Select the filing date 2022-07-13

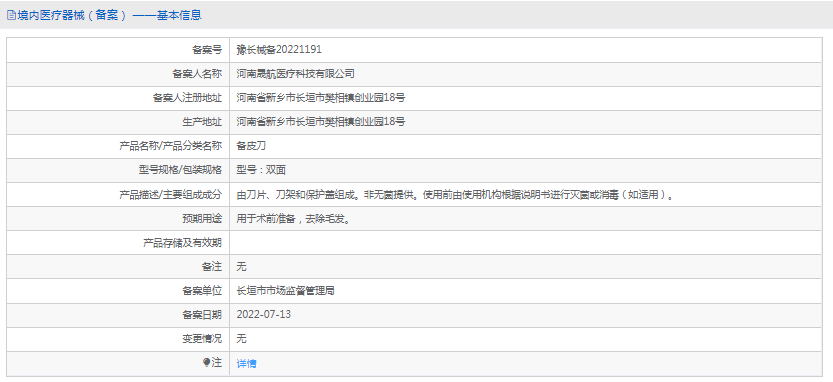pos(264,315)
